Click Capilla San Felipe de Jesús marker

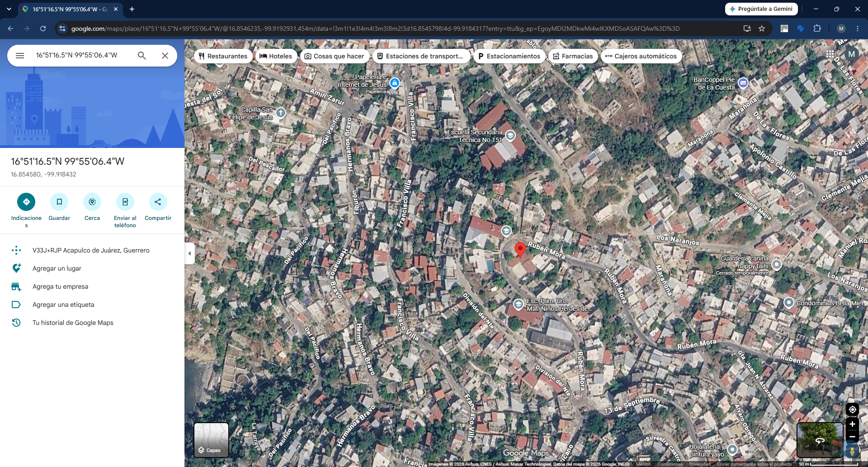coord(281,113)
